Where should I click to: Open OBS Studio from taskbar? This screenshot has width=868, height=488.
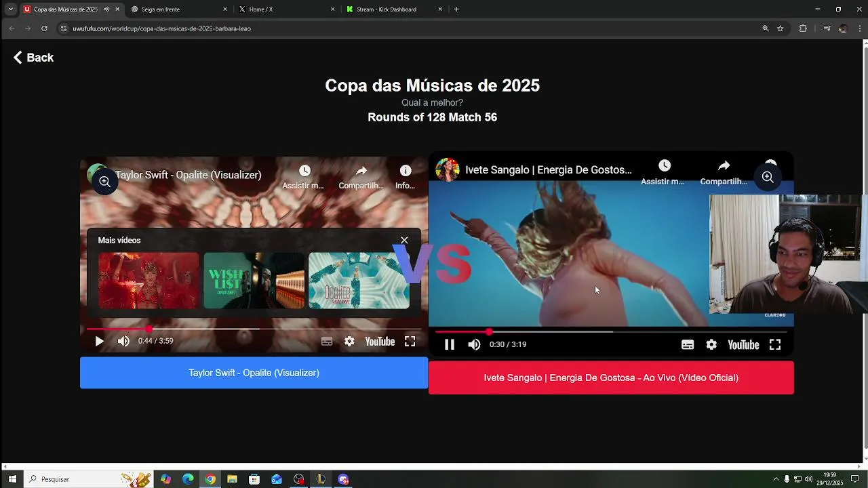click(299, 479)
